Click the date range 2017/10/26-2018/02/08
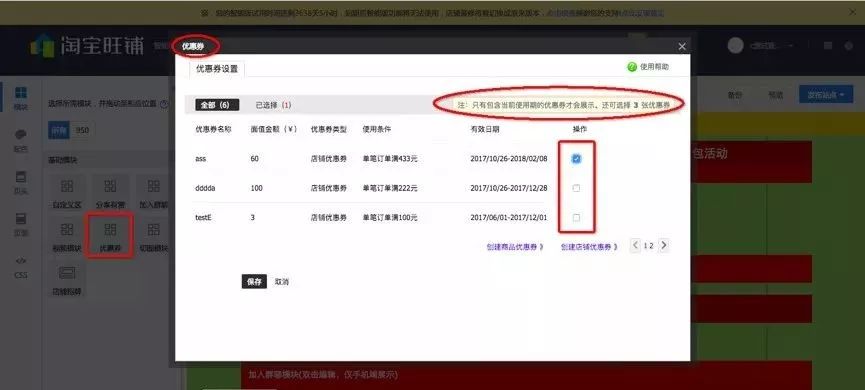 pyautogui.click(x=509, y=158)
